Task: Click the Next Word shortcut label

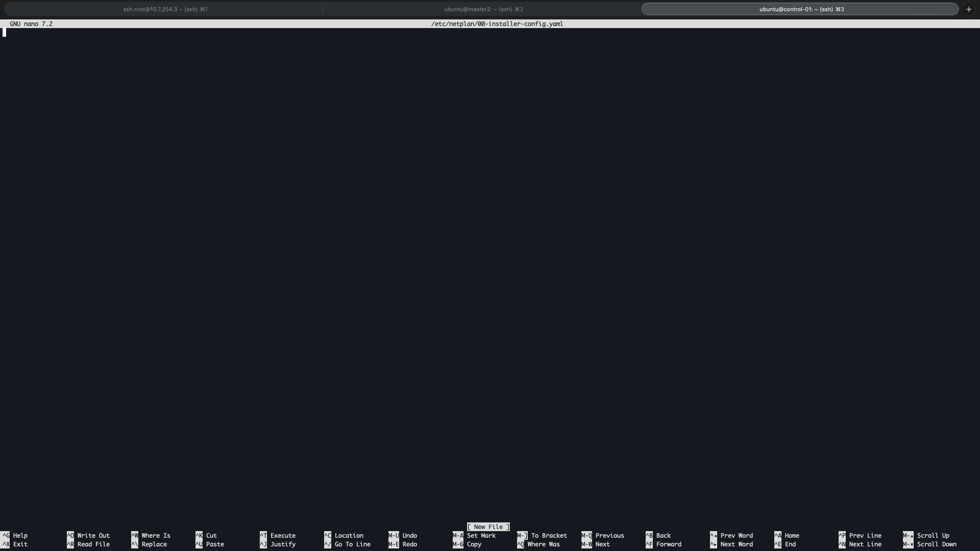Action: pos(737,544)
